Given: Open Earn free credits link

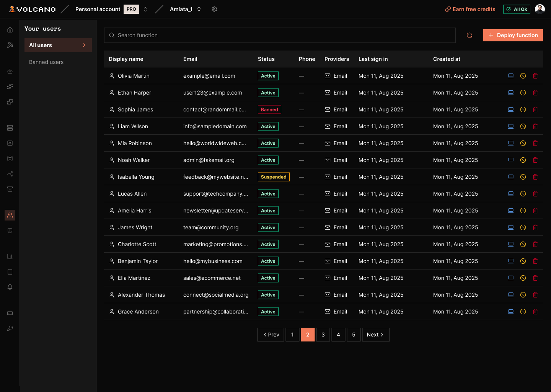Looking at the screenshot, I should pyautogui.click(x=470, y=9).
